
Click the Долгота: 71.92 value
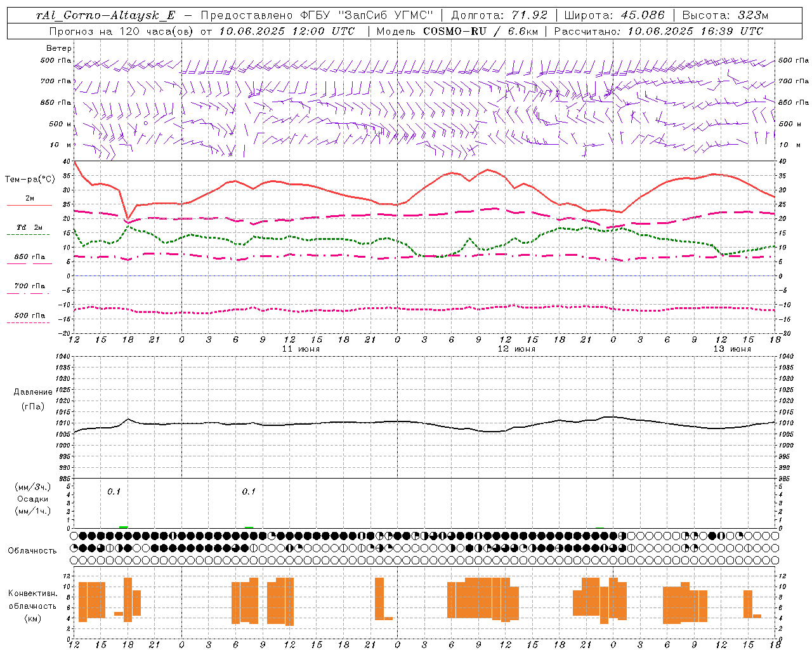(499, 16)
